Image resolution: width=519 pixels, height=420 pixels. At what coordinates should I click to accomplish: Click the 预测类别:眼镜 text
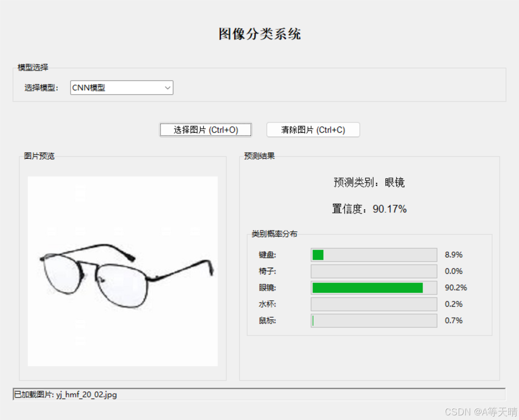click(369, 183)
